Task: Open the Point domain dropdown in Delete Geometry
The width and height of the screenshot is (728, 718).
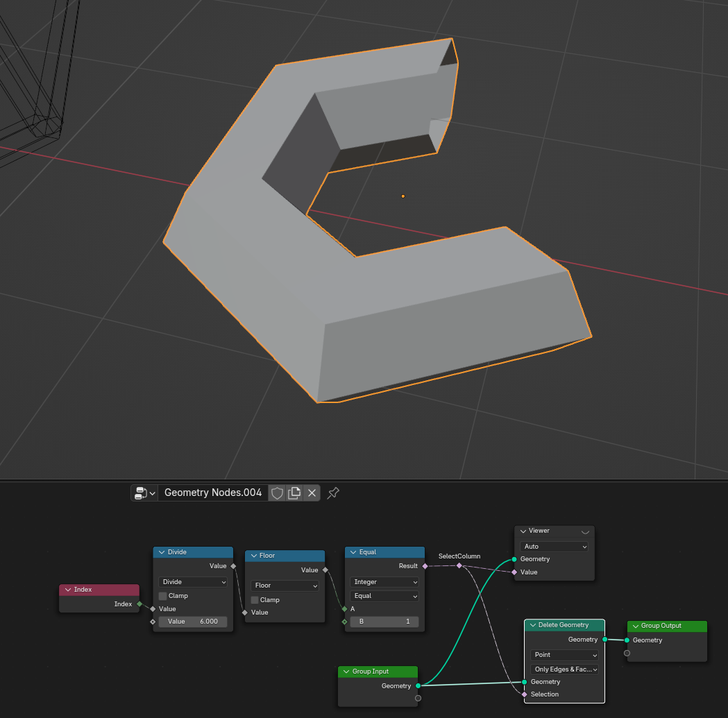Action: (564, 655)
